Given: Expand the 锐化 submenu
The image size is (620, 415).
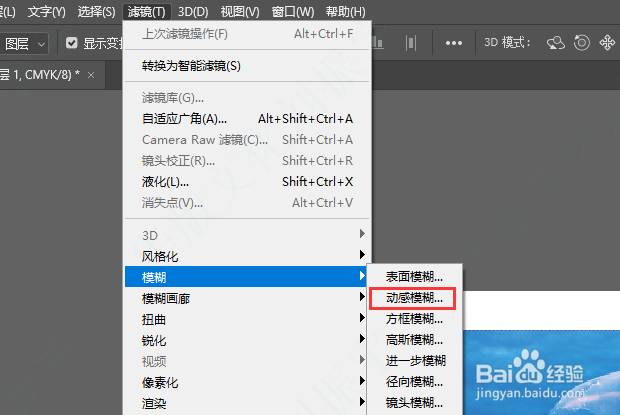Looking at the screenshot, I should point(246,340).
